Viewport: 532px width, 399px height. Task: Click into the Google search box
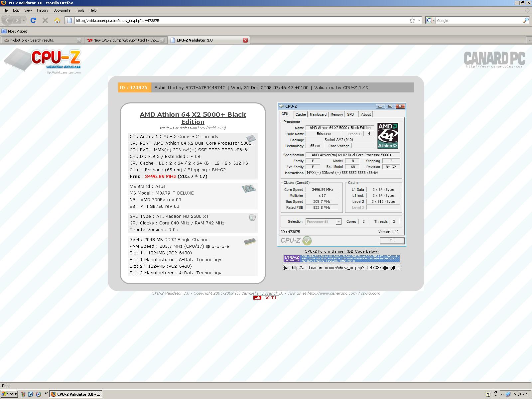pyautogui.click(x=479, y=20)
